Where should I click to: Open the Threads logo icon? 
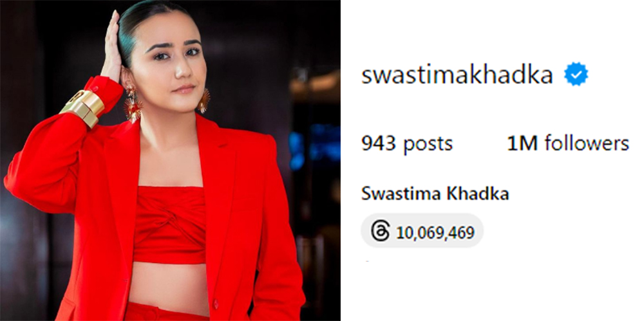380,230
